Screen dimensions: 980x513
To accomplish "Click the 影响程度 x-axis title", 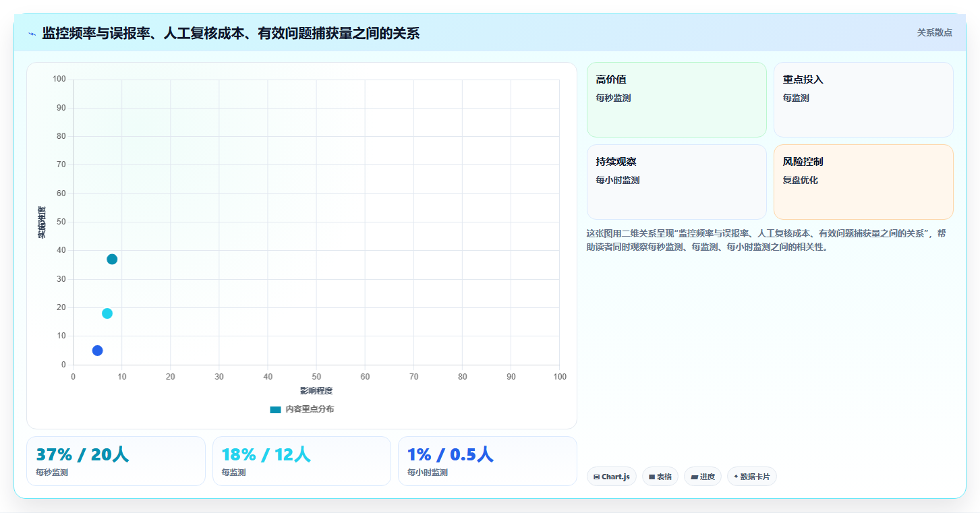I will click(x=316, y=390).
